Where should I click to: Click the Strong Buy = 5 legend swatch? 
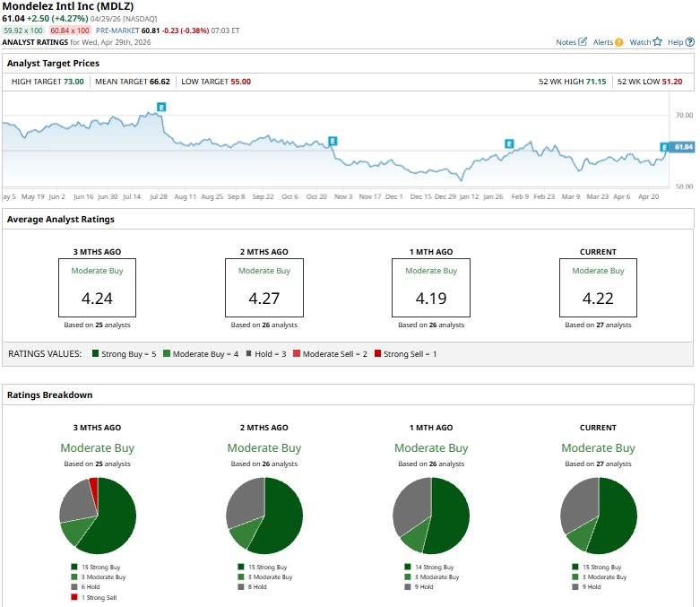95,354
